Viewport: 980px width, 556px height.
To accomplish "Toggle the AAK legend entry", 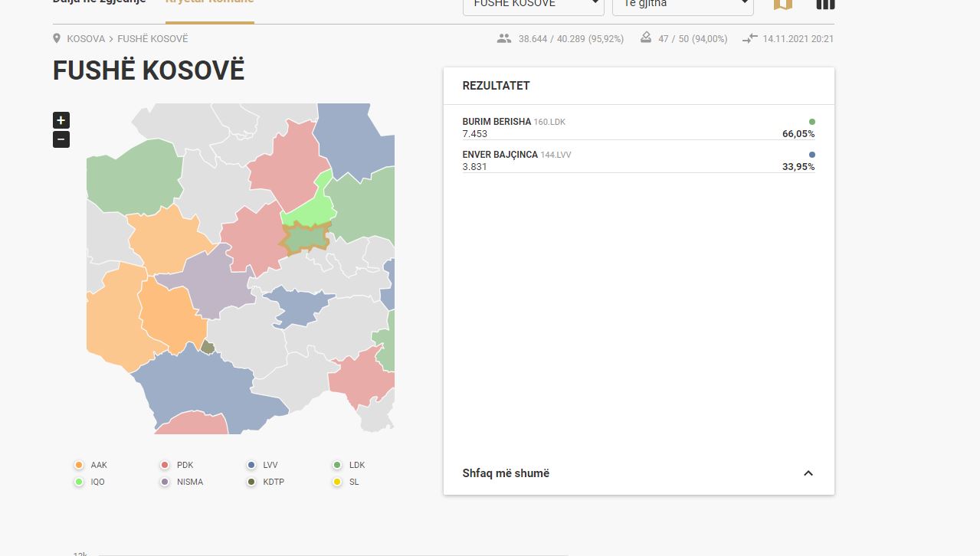I will tap(90, 465).
